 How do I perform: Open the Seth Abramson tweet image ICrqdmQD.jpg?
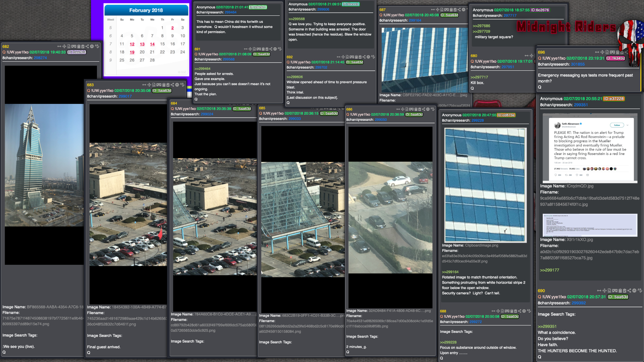590,148
